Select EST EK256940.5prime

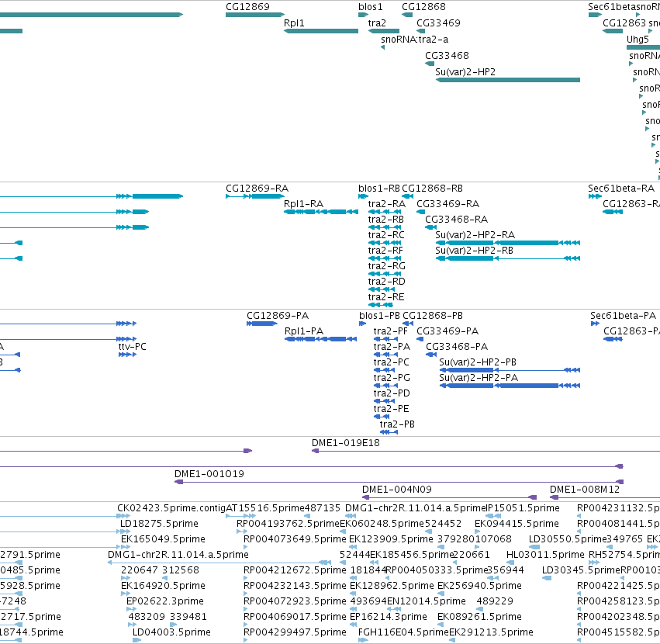479,586
